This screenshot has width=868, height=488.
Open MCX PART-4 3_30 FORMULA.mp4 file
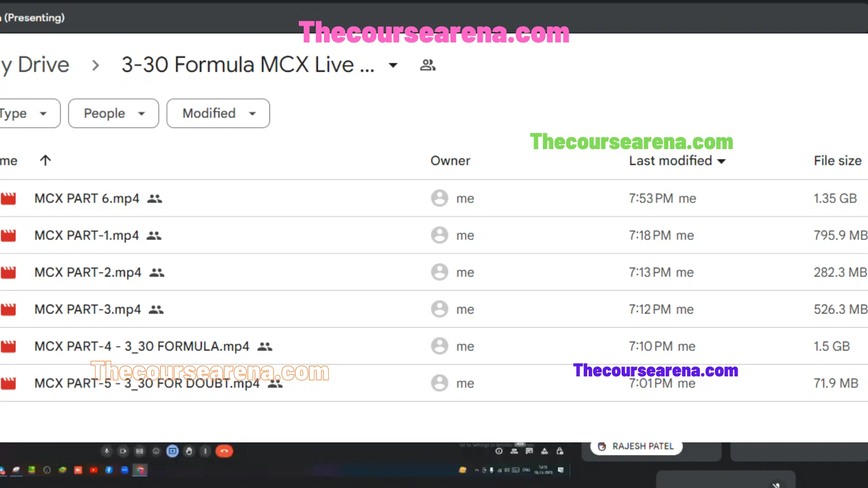142,346
